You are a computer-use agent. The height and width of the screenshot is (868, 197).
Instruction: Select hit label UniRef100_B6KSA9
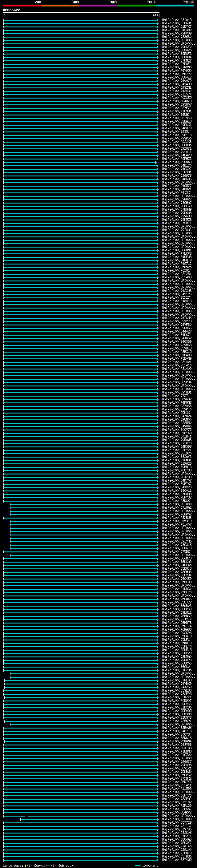(177, 562)
